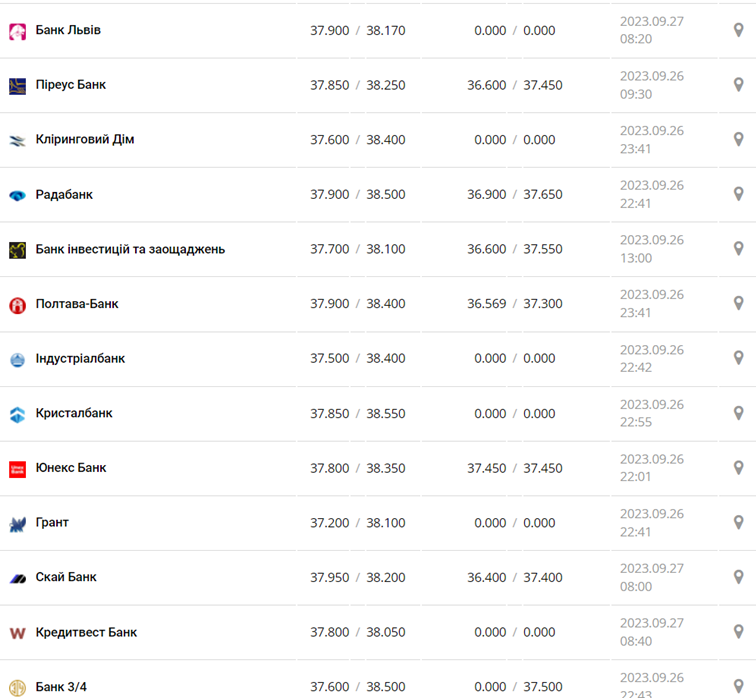
Task: Click the Юнекс Банк logo icon
Action: (x=17, y=468)
